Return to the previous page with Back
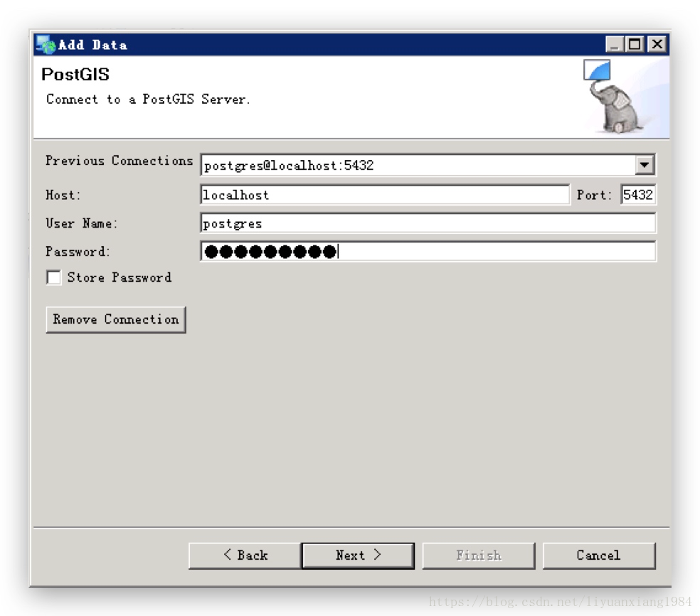This screenshot has height=616, width=700. (245, 556)
